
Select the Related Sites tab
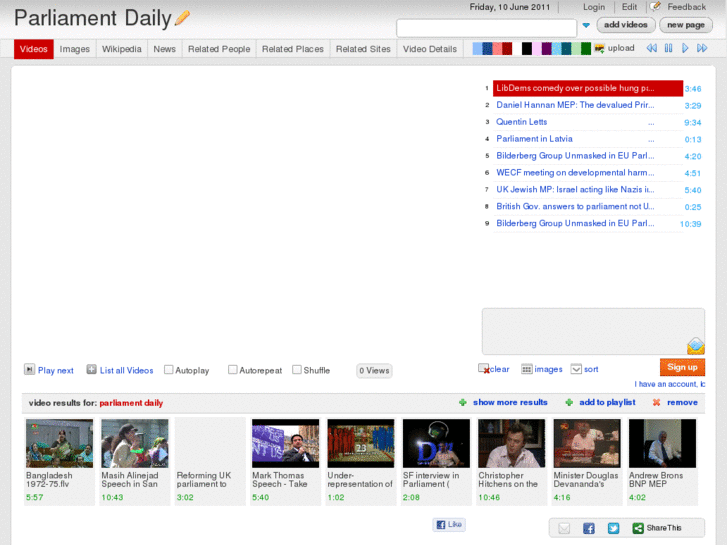click(363, 49)
